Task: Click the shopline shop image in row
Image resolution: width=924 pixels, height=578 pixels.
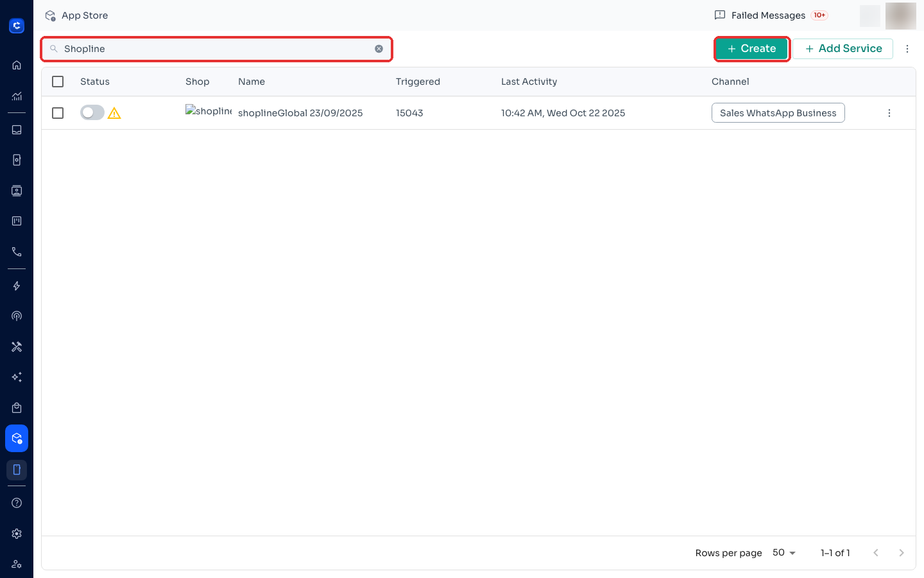Action: pos(209,110)
